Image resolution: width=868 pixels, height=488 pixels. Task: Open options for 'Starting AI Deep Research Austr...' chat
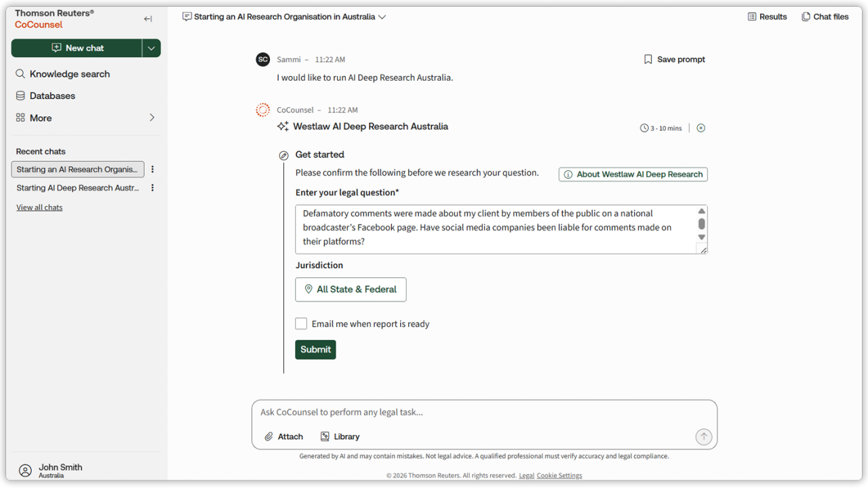pyautogui.click(x=153, y=188)
